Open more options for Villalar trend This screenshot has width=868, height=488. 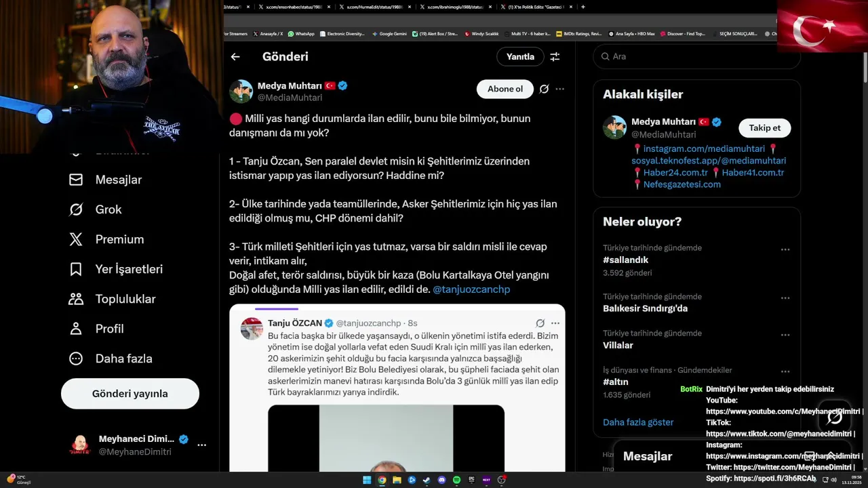click(785, 335)
